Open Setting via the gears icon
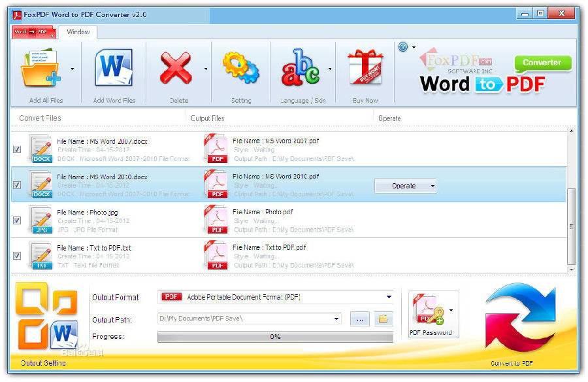 coord(240,68)
